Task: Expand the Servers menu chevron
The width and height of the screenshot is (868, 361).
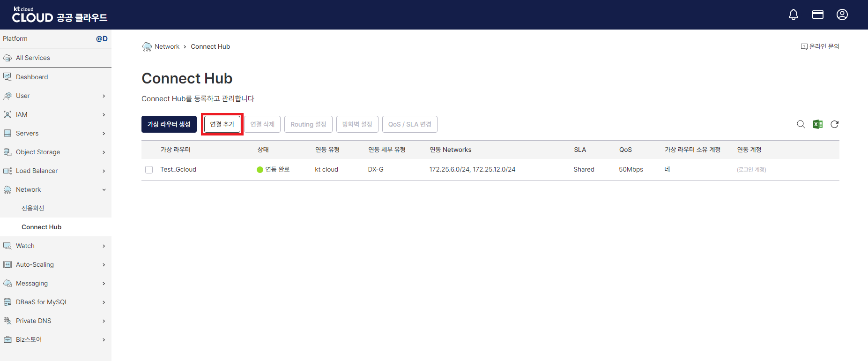Action: coord(104,134)
